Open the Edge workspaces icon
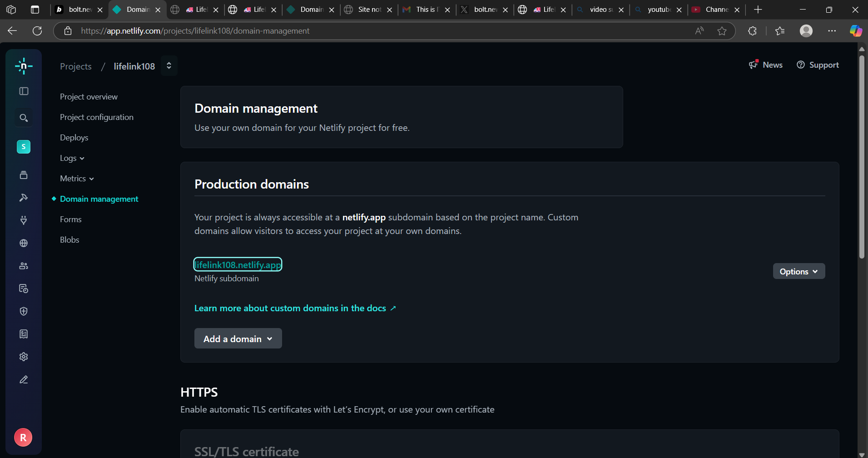 click(x=11, y=10)
